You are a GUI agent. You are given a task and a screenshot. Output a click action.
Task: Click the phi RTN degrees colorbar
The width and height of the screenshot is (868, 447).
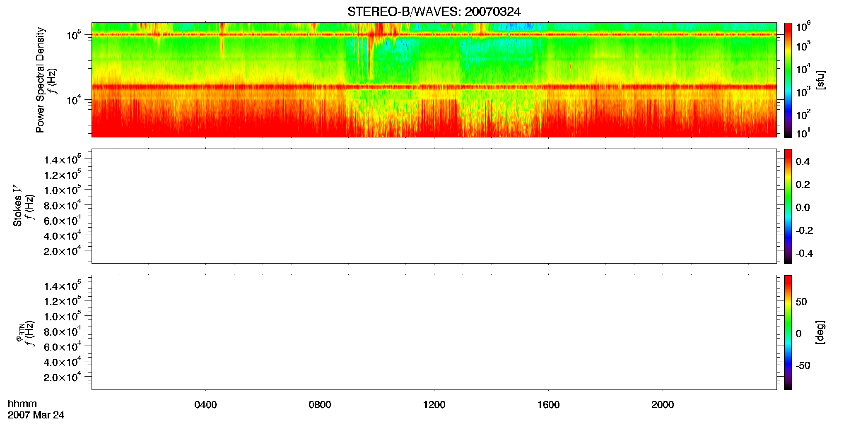pos(788,332)
